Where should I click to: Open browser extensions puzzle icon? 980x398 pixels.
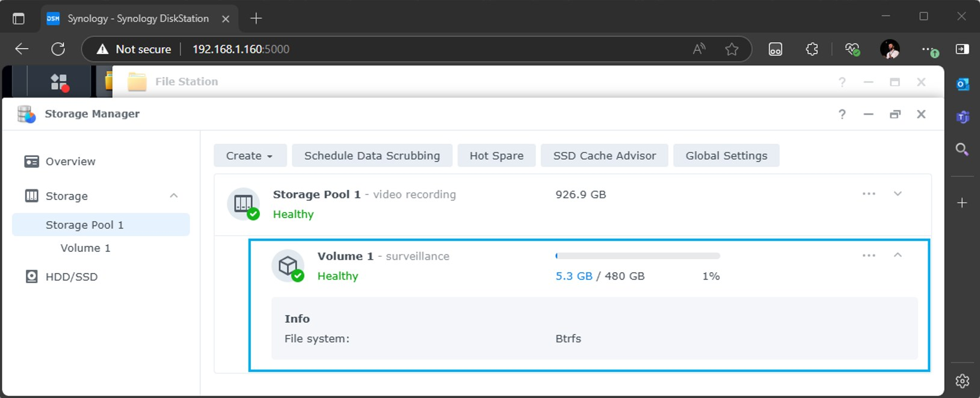click(x=812, y=49)
